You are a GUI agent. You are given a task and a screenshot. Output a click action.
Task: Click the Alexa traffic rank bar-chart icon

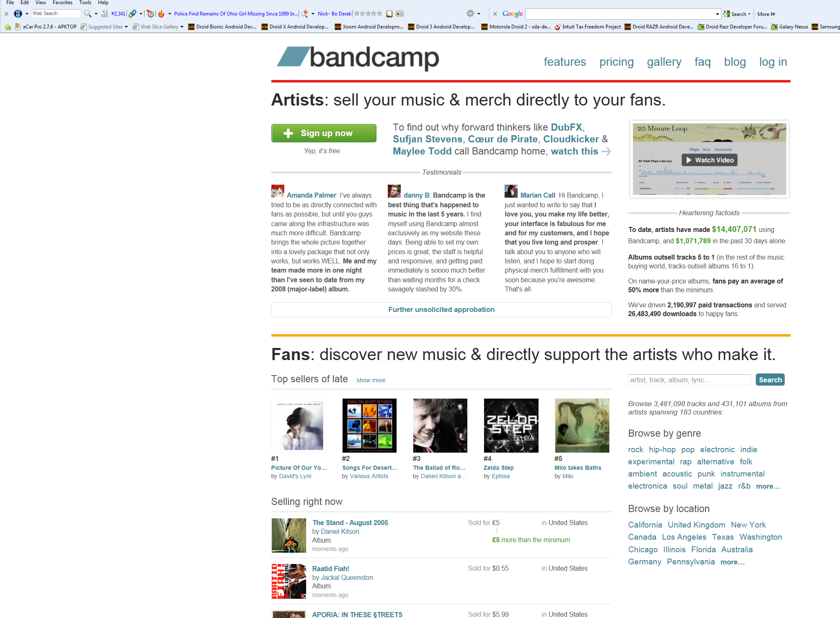click(x=104, y=14)
